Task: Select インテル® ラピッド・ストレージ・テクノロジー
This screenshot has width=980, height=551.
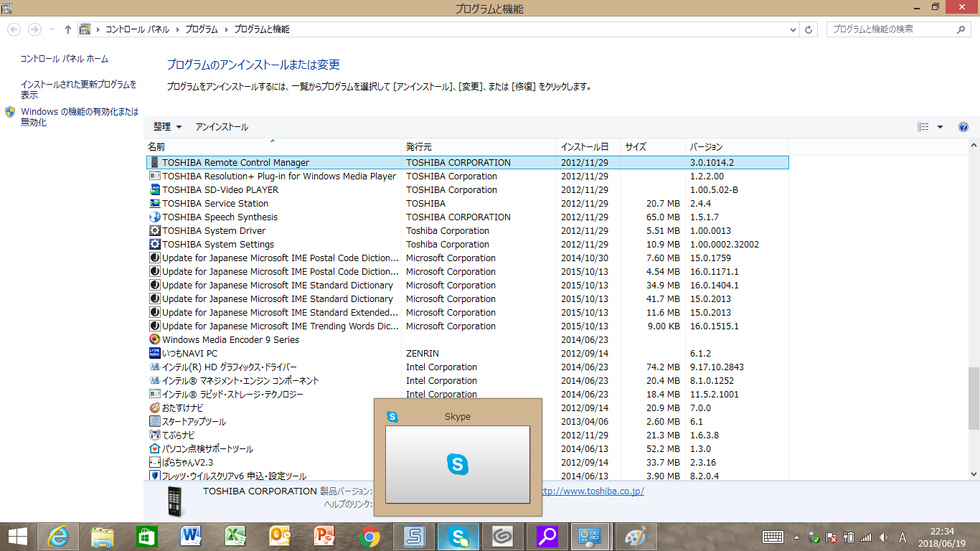Action: pos(467,395)
